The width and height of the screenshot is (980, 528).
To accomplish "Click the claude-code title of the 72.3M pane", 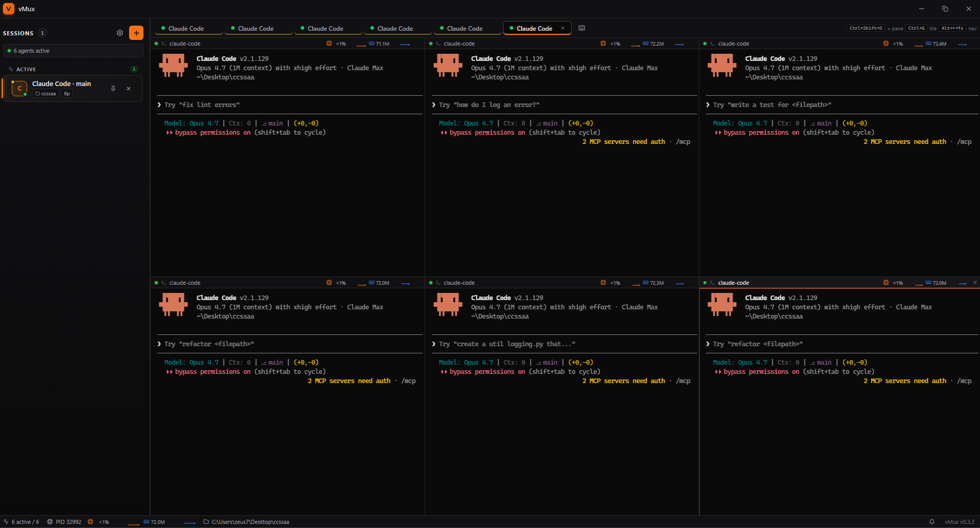I will (x=459, y=283).
